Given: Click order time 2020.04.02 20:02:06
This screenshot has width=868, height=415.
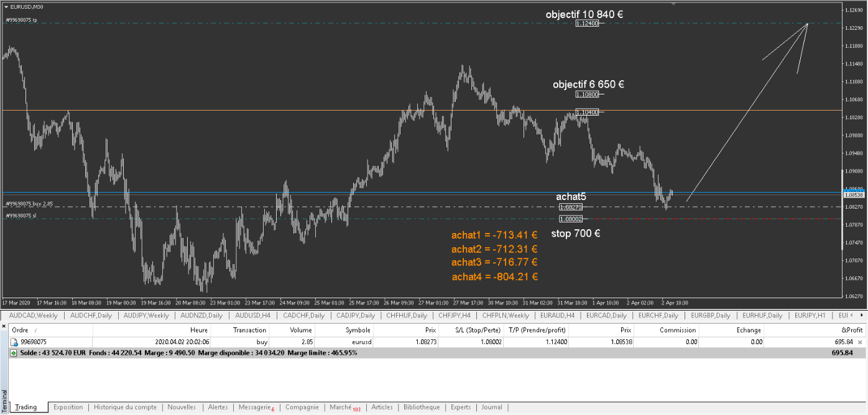Looking at the screenshot, I should pos(181,342).
